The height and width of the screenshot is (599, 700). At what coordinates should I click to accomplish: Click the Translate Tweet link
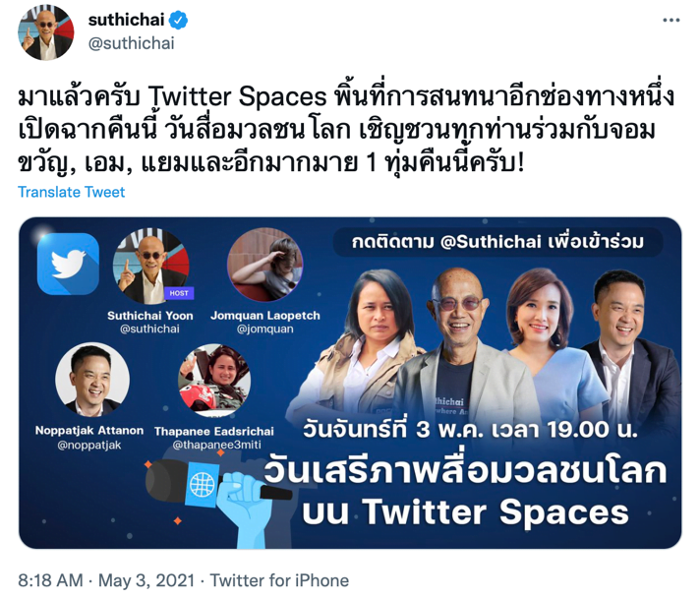pos(72,192)
